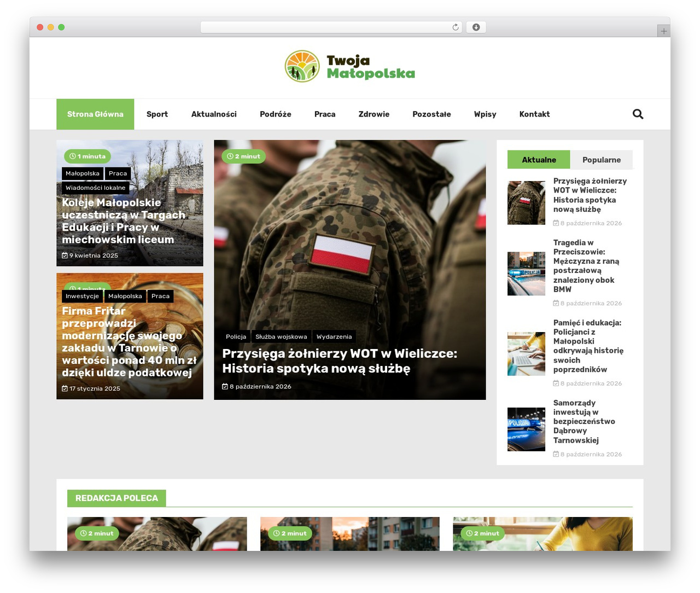Click 2 minut badge on featured article

(243, 156)
